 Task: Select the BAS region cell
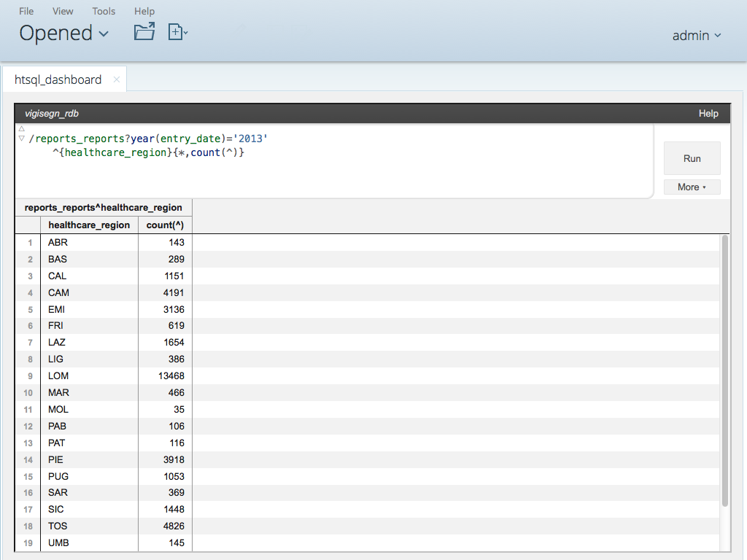tap(89, 259)
